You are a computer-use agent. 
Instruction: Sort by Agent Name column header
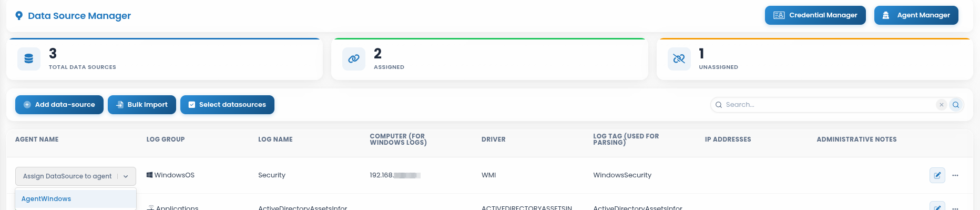click(37, 139)
